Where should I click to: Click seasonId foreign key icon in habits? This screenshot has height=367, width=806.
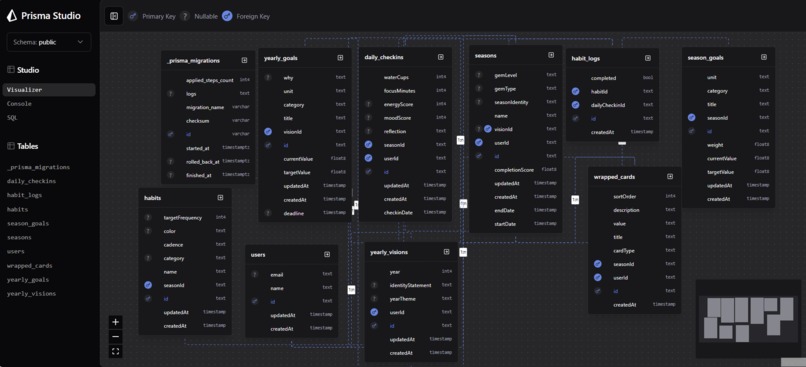tap(148, 285)
